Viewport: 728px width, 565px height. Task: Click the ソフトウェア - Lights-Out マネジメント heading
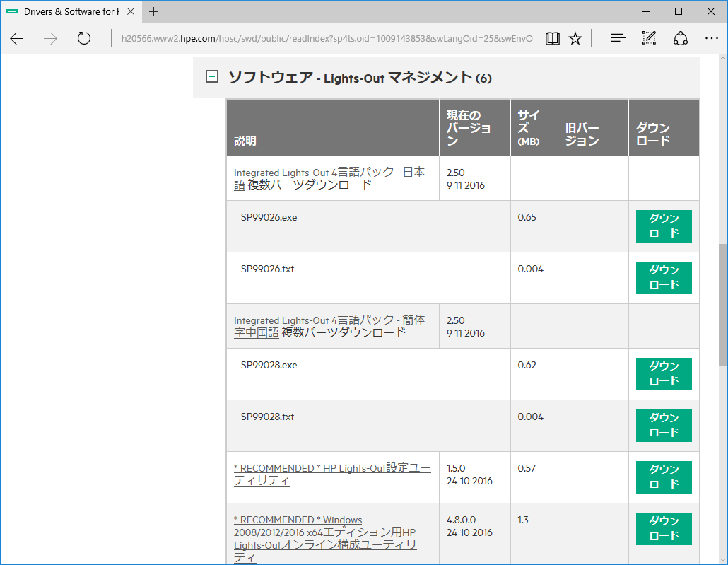pos(360,78)
